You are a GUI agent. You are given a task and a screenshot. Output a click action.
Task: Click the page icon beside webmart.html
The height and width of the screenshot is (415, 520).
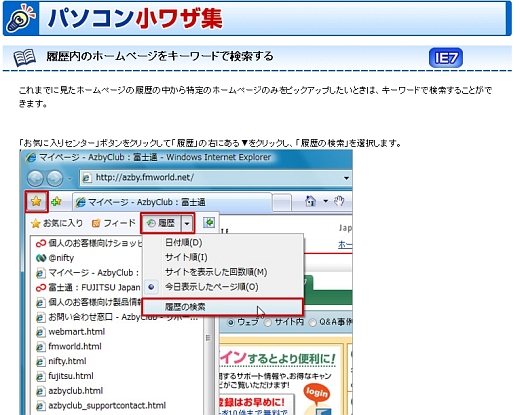pyautogui.click(x=40, y=332)
